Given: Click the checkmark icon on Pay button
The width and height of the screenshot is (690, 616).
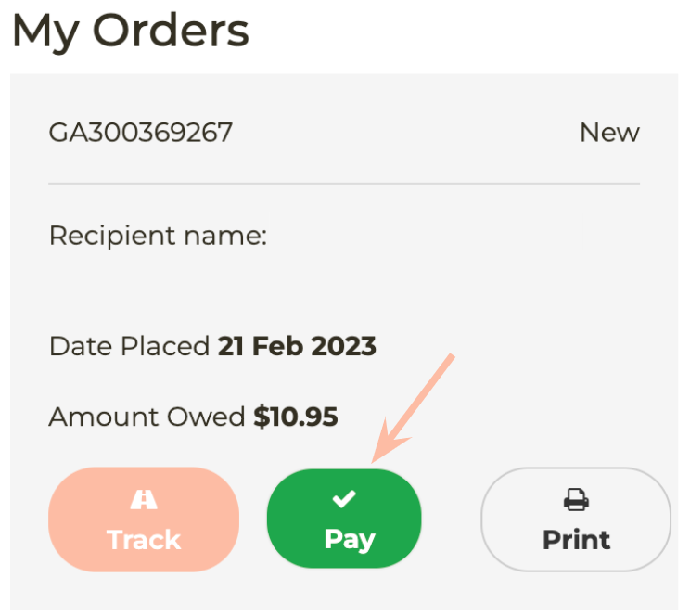Looking at the screenshot, I should [344, 499].
